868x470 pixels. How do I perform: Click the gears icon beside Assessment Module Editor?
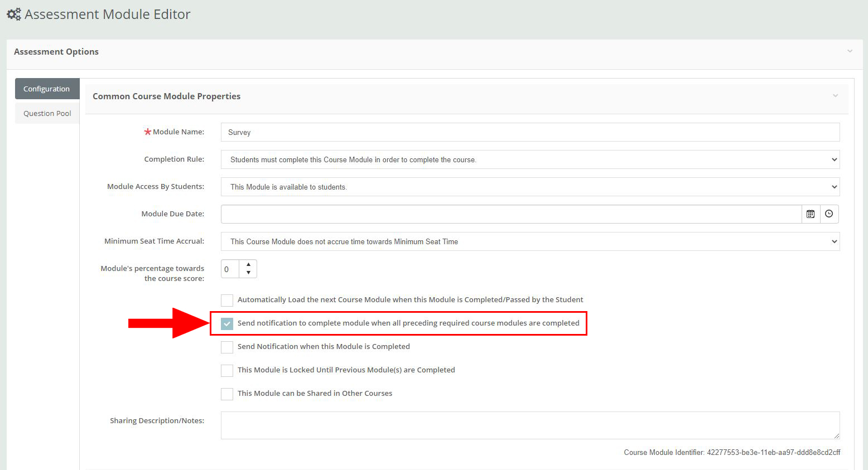(x=14, y=14)
